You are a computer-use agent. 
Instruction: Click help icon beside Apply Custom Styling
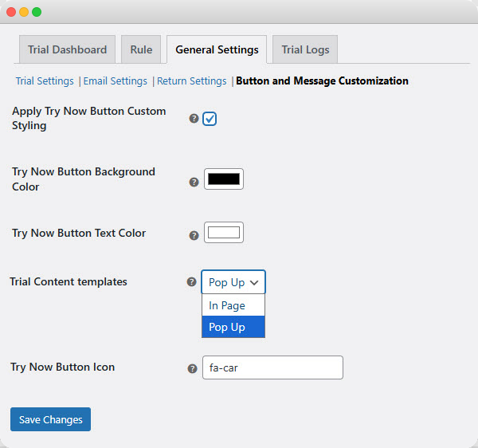tap(194, 119)
